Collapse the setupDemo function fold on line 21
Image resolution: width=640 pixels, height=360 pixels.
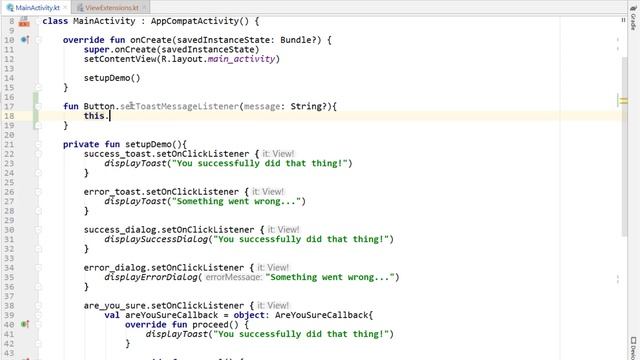point(38,144)
